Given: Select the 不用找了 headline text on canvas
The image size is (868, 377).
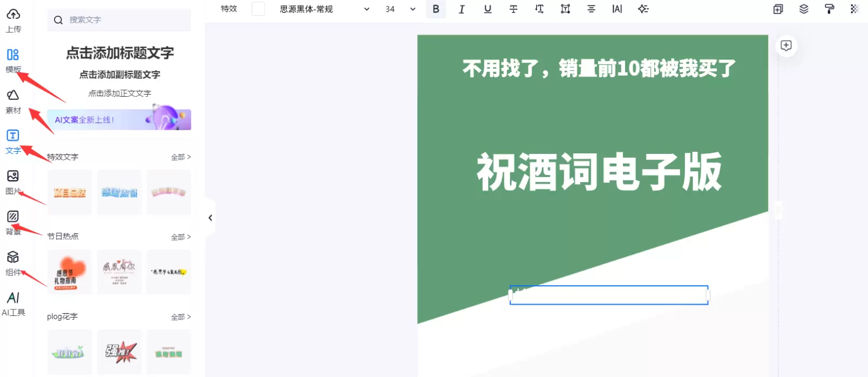Looking at the screenshot, I should coord(599,69).
